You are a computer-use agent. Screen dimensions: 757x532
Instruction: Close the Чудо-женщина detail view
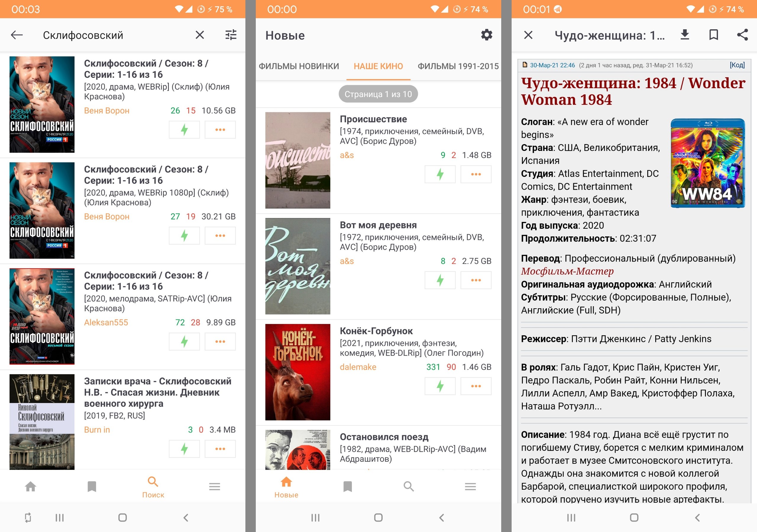tap(528, 35)
